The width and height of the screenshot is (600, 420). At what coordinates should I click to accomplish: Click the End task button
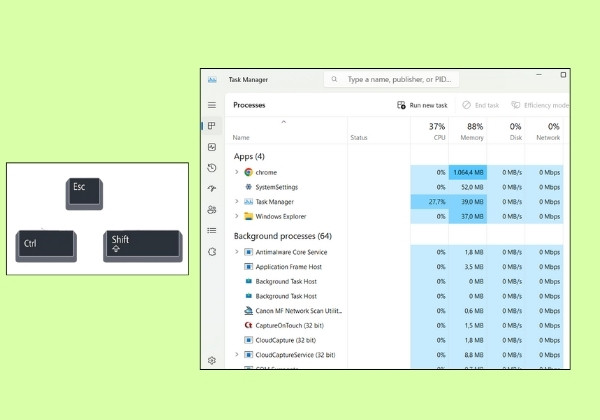coord(481,105)
